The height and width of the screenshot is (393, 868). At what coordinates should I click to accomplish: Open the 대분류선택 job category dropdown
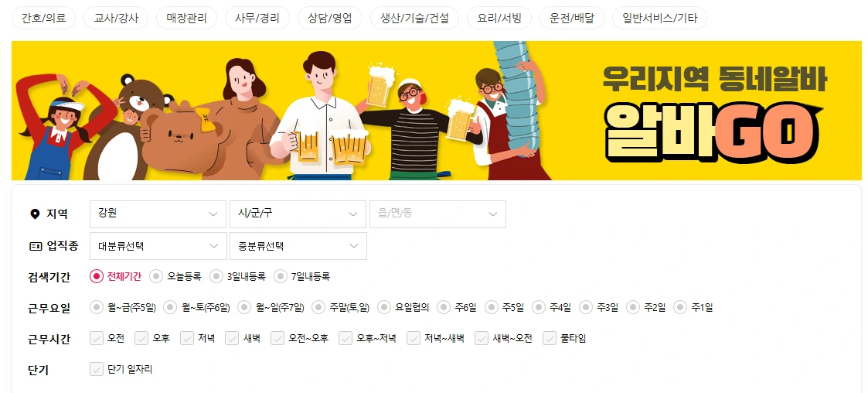coord(158,246)
